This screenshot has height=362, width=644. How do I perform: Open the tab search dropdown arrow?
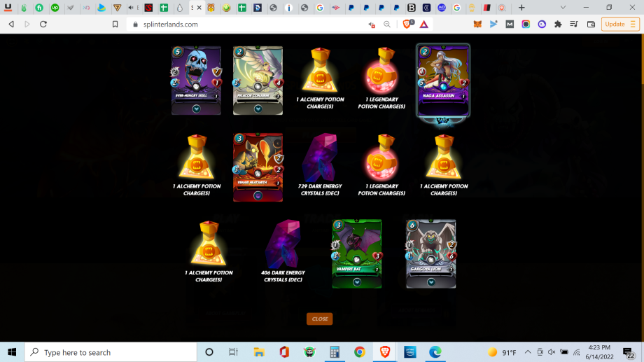(x=563, y=8)
